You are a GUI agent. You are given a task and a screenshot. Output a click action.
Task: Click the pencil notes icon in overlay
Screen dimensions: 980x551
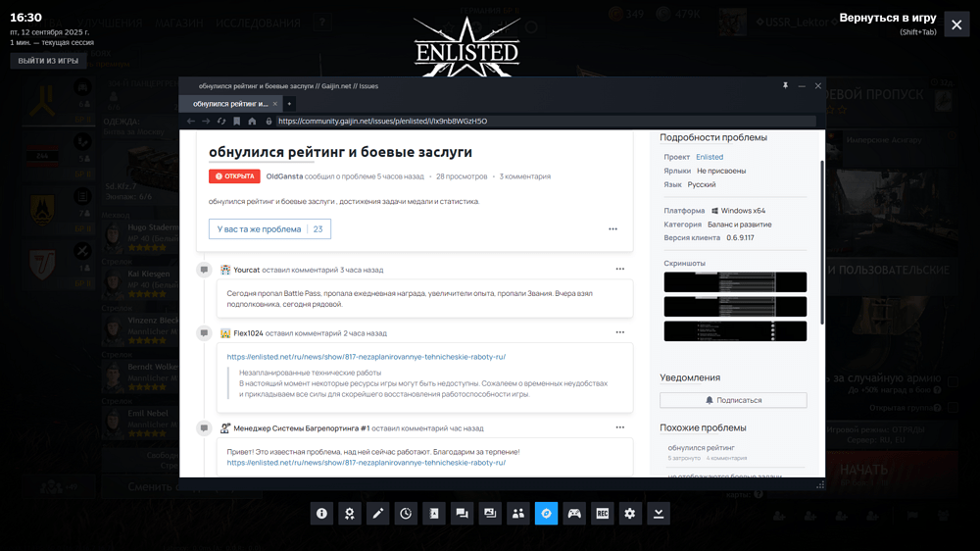tap(377, 514)
